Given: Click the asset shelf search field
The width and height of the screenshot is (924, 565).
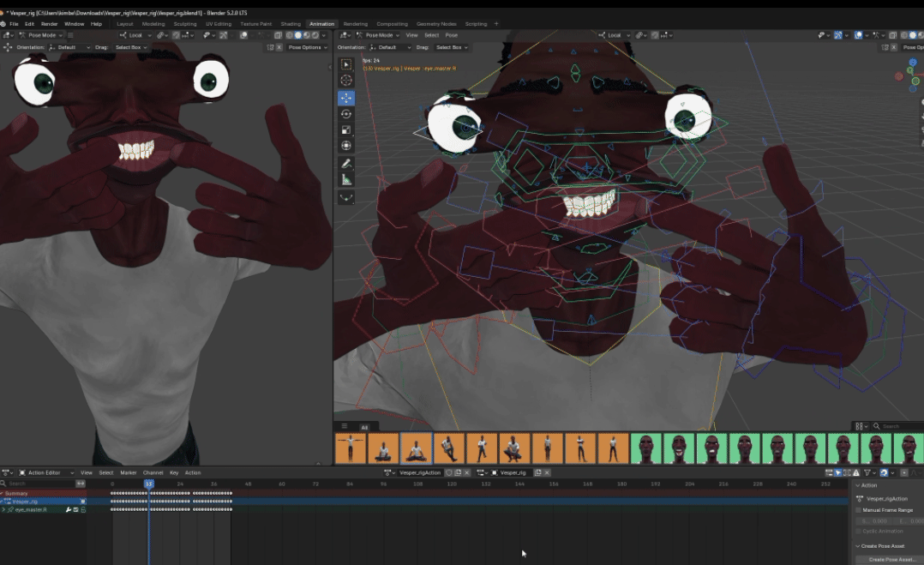Looking at the screenshot, I should (x=897, y=426).
